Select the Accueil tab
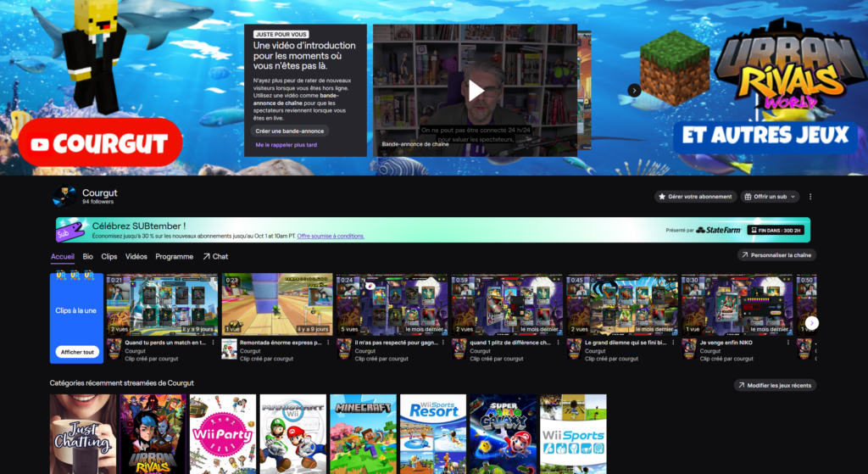Viewport: 868px width, 474px height. click(x=63, y=257)
